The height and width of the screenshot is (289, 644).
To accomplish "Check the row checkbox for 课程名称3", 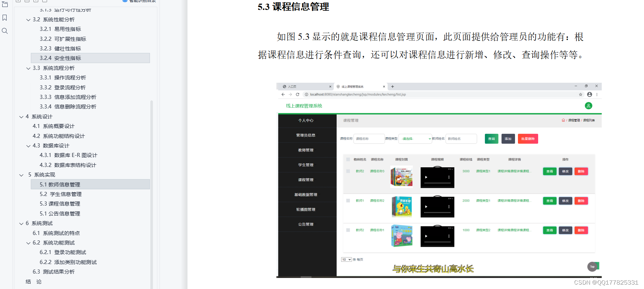I will coord(348,171).
